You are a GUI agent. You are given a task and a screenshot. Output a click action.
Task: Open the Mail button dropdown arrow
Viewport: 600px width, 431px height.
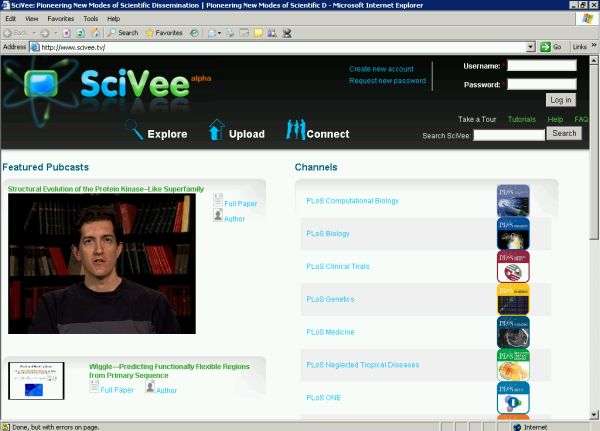[219, 33]
